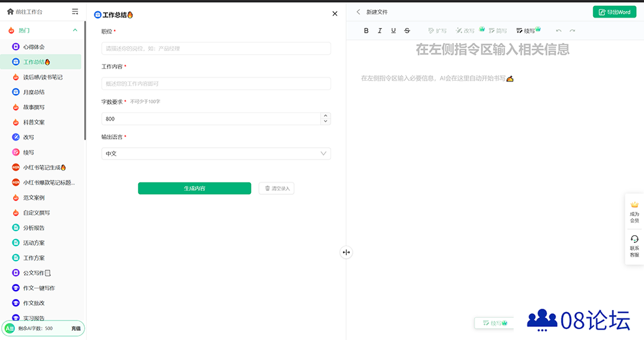Image resolution: width=644 pixels, height=340 pixels.
Task: Decrease word count with down stepper arrow
Action: click(x=326, y=122)
